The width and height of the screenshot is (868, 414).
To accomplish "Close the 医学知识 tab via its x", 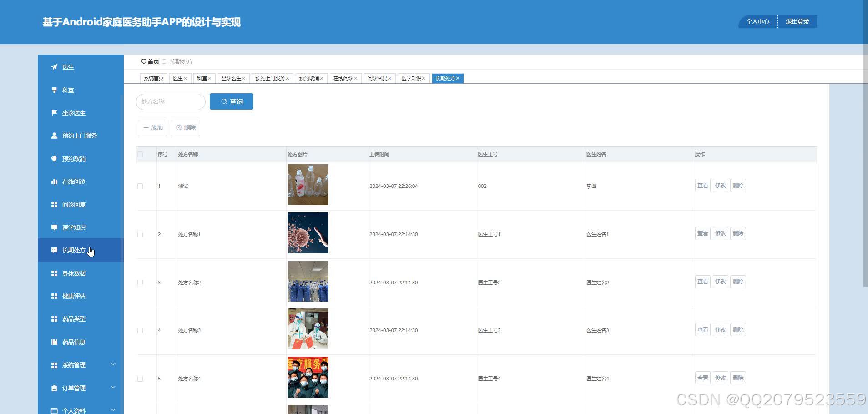I will [424, 78].
